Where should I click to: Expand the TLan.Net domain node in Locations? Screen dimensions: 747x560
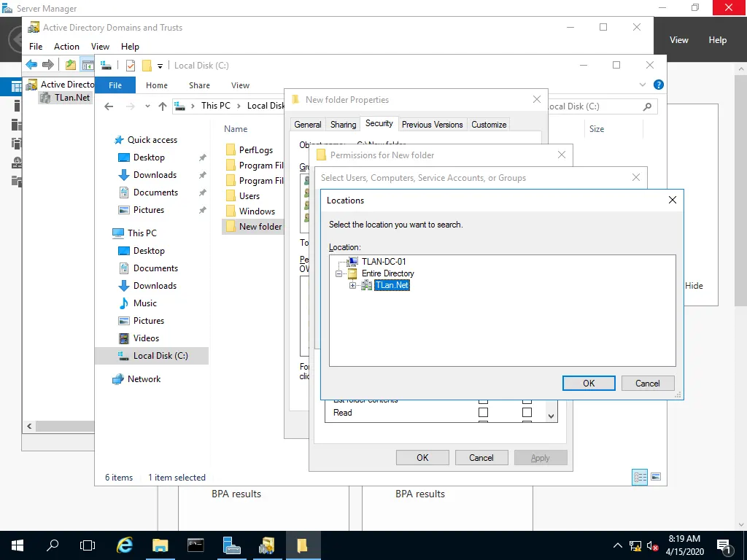[352, 285]
